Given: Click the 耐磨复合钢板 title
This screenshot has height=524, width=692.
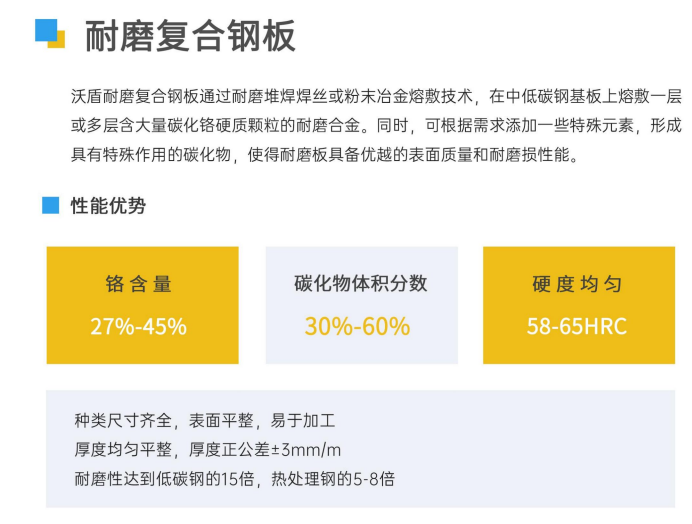Looking at the screenshot, I should [190, 36].
